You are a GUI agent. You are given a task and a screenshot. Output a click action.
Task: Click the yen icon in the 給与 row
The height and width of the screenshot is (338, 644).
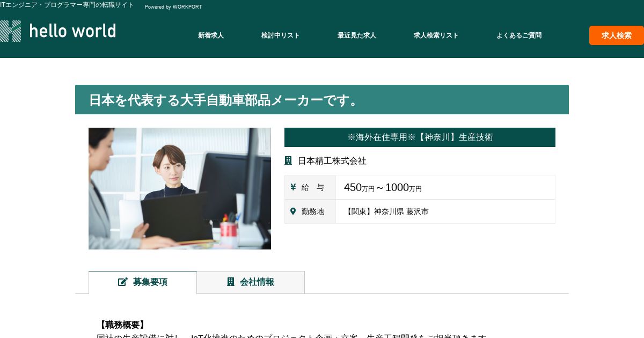293,187
